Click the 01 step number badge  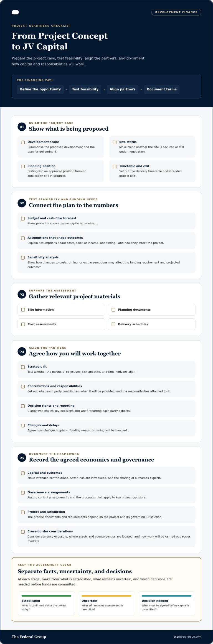tap(22, 127)
